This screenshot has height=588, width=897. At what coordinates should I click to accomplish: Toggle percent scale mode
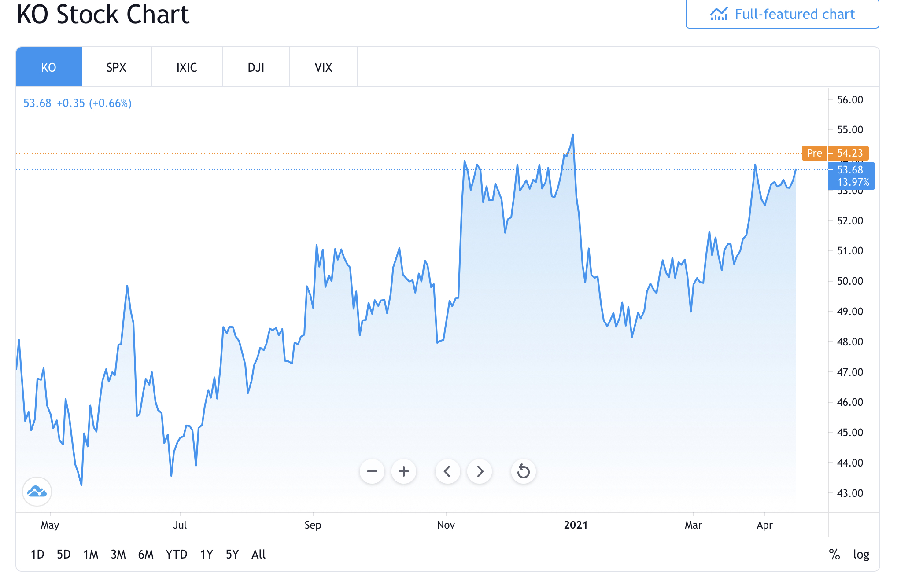coord(834,554)
